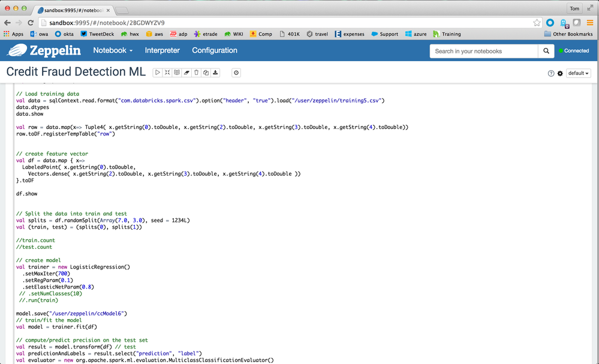Image resolution: width=599 pixels, height=364 pixels.
Task: Open Zeppelin help question mark icon
Action: tap(550, 73)
